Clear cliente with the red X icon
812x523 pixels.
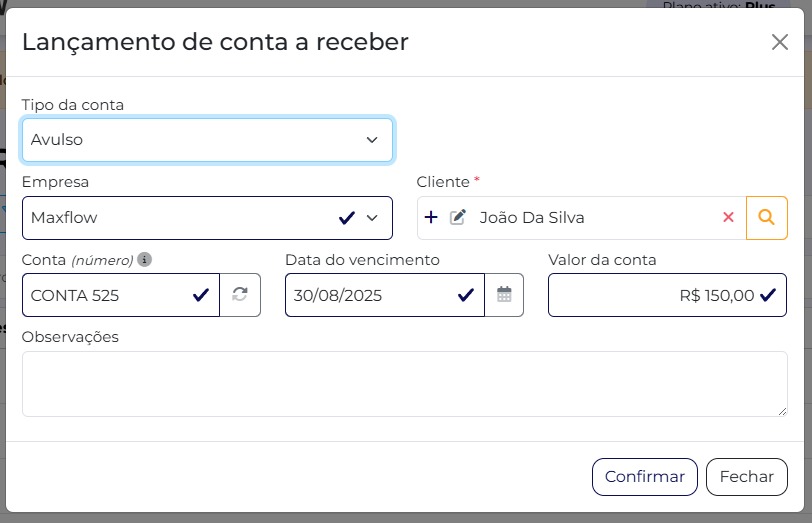(x=728, y=217)
